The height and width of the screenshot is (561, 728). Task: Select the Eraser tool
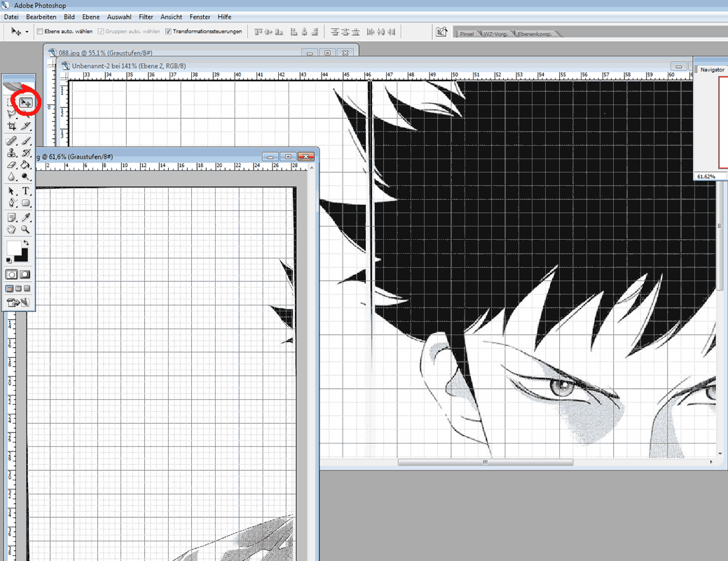12,165
